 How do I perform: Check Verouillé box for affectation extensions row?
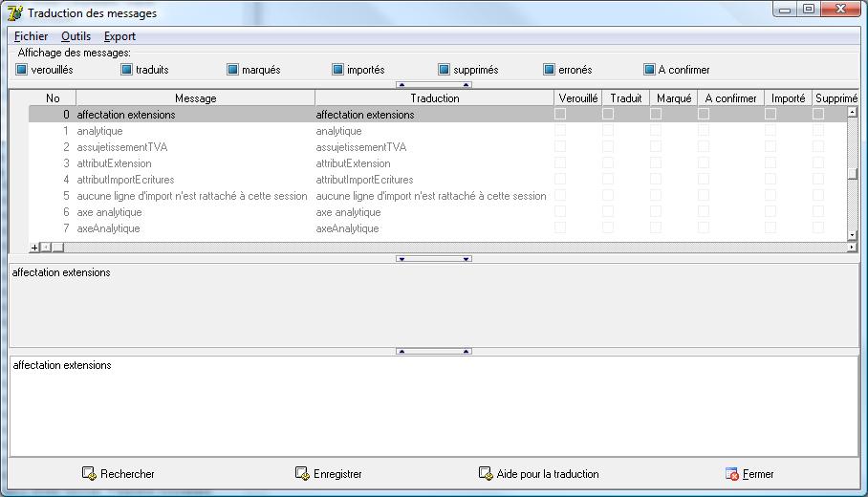click(x=560, y=114)
